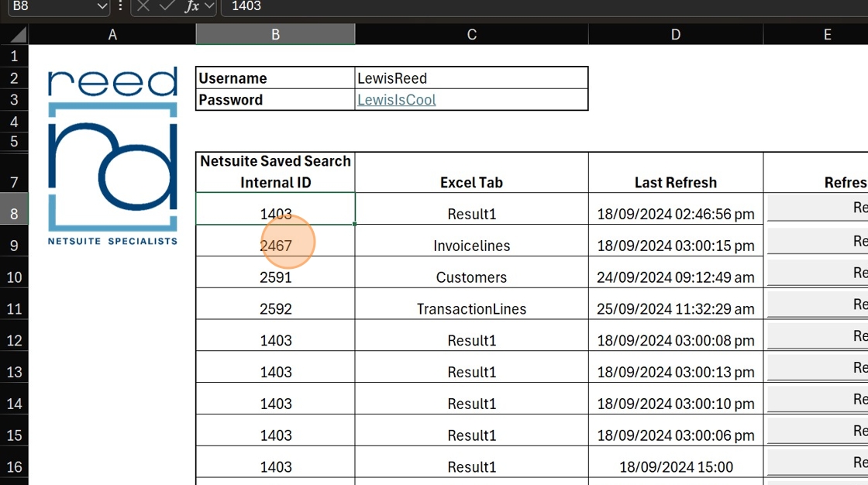Click the Reed Netsuite Specialists logo image
The width and height of the screenshot is (868, 485).
pos(112,157)
